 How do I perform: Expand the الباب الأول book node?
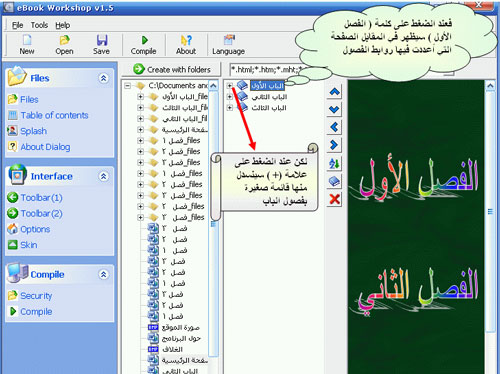tap(229, 86)
